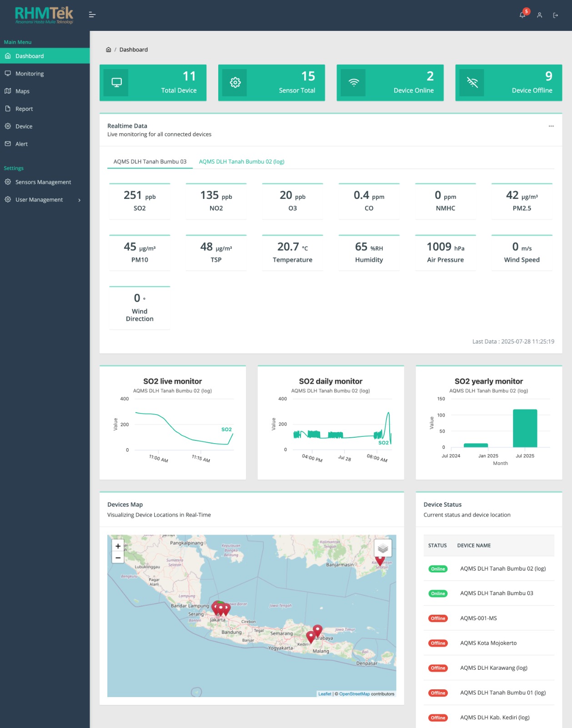Zoom in on the Devices Map

pyautogui.click(x=118, y=546)
